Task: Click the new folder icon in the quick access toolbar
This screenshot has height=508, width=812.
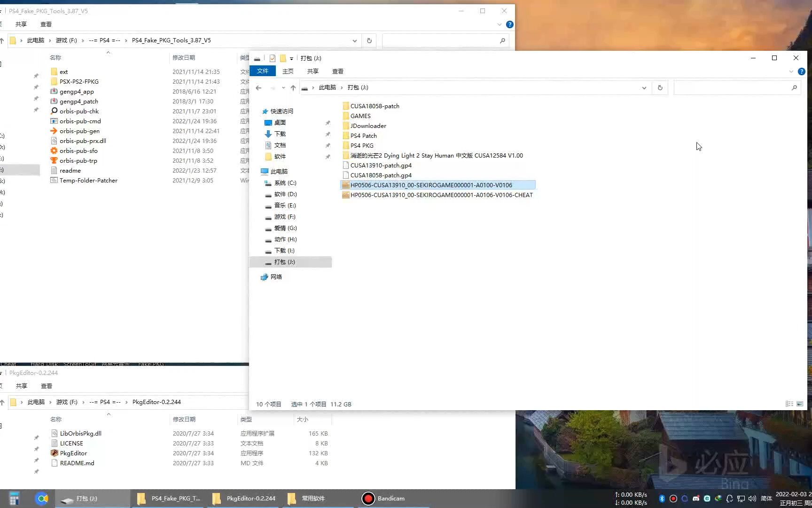Action: 283,58
